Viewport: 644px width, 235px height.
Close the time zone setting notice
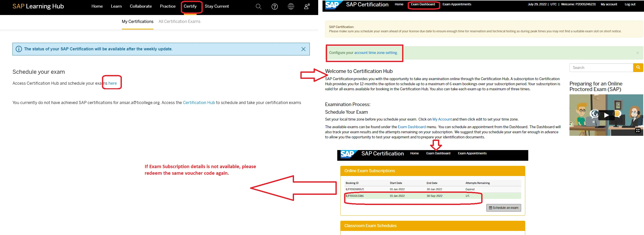click(638, 53)
